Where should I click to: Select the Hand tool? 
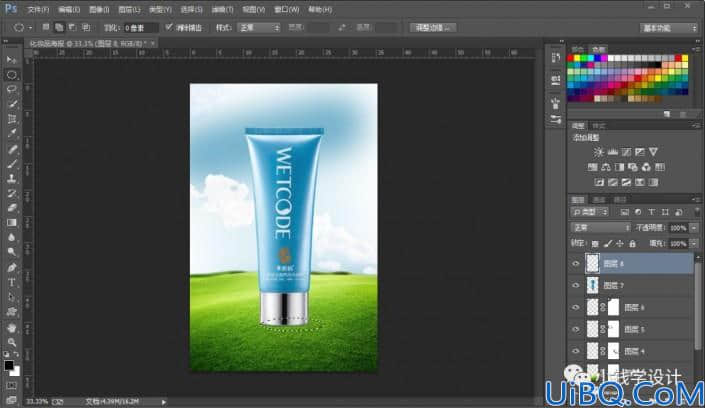(x=12, y=328)
